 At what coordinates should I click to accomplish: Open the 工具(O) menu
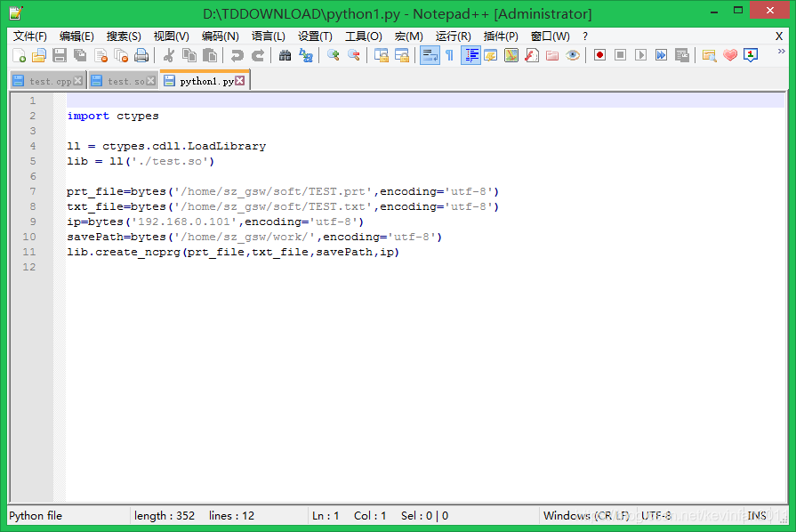pos(364,36)
